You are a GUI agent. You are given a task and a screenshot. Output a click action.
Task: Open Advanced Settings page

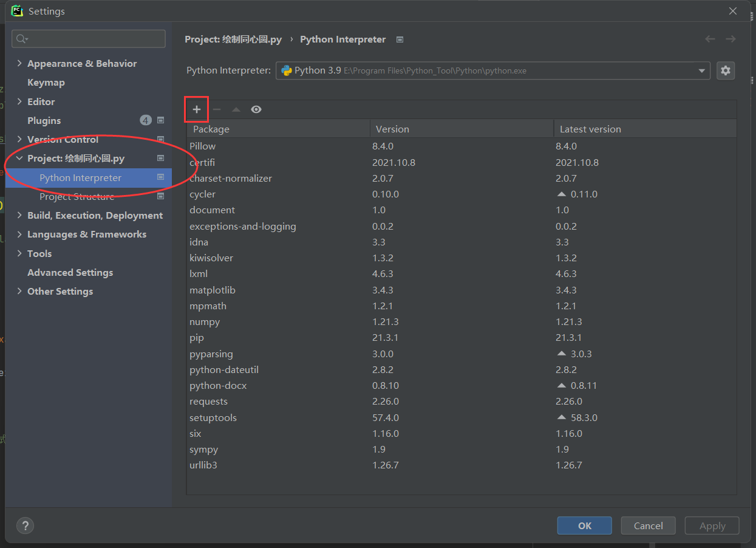click(x=70, y=272)
